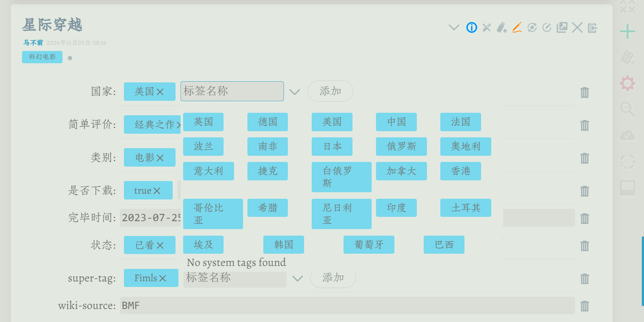Click the 国家 tag name input field
644x322 pixels.
[x=232, y=91]
